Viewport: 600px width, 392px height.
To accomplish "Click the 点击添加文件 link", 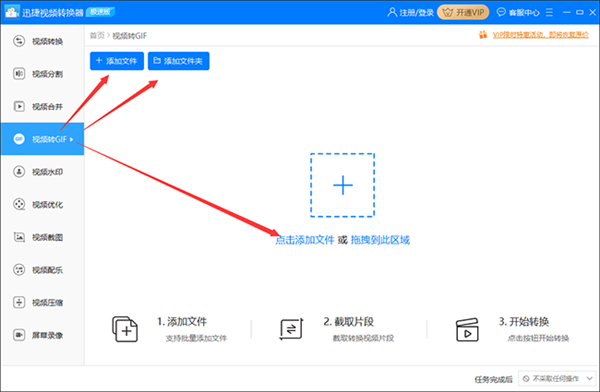I will [305, 240].
